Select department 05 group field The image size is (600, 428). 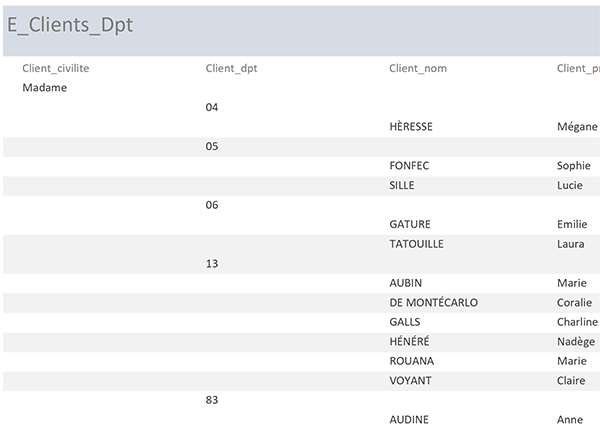[212, 146]
